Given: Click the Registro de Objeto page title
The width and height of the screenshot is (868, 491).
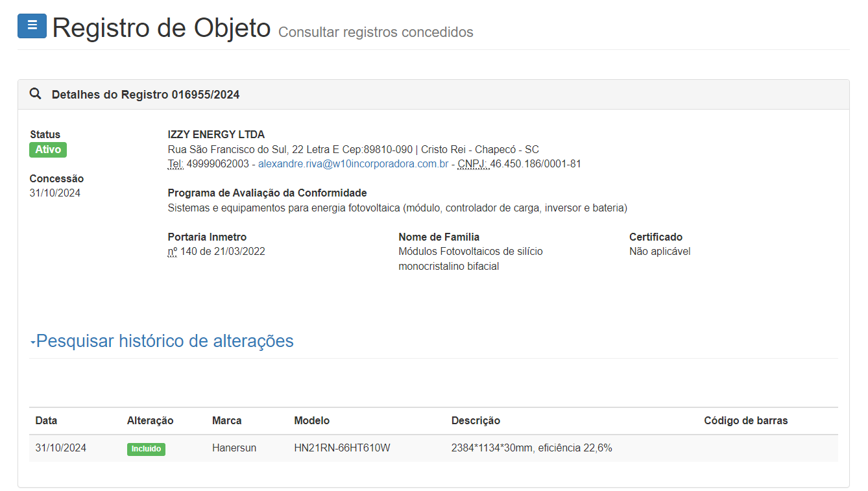Looking at the screenshot, I should [162, 29].
